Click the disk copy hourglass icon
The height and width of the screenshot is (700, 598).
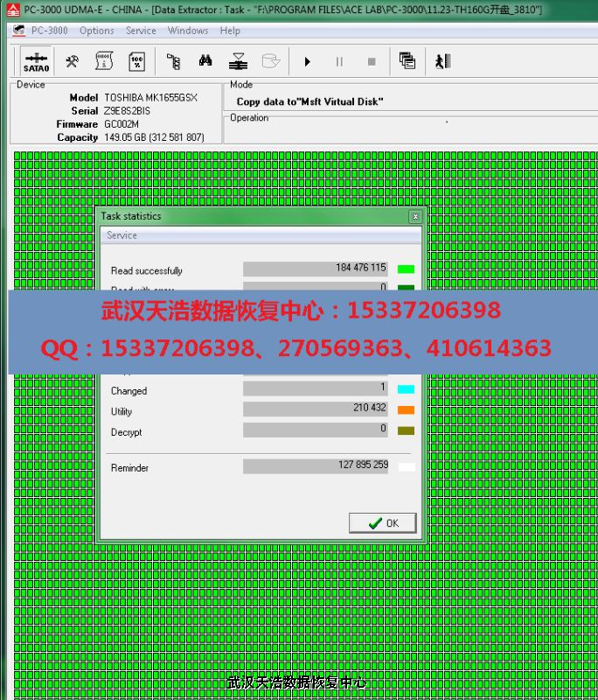(238, 61)
